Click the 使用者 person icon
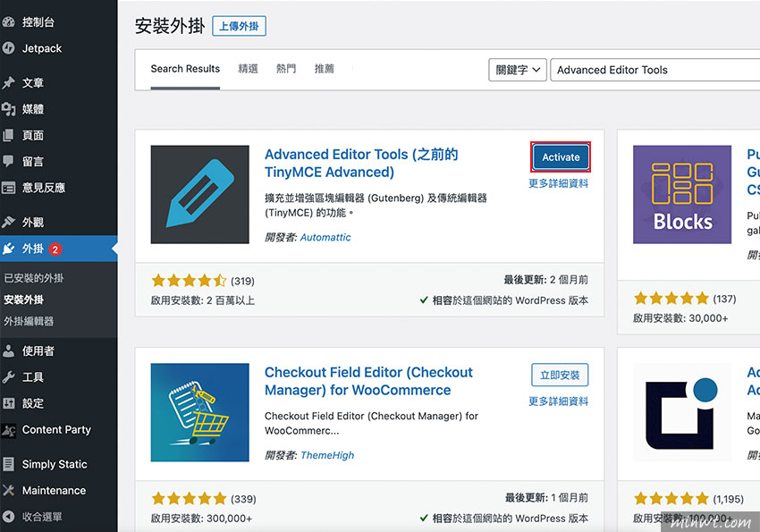Image resolution: width=760 pixels, height=532 pixels. coord(8,350)
